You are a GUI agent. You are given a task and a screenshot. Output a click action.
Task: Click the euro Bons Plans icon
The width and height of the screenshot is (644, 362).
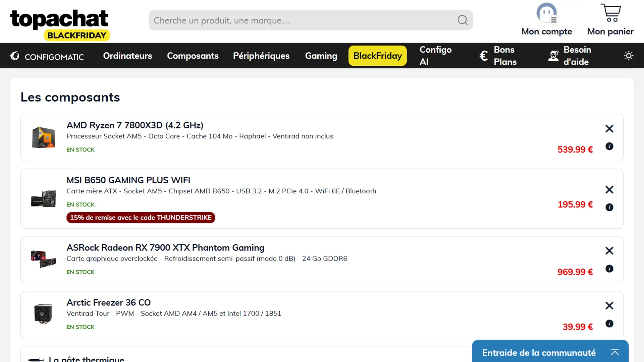point(484,56)
